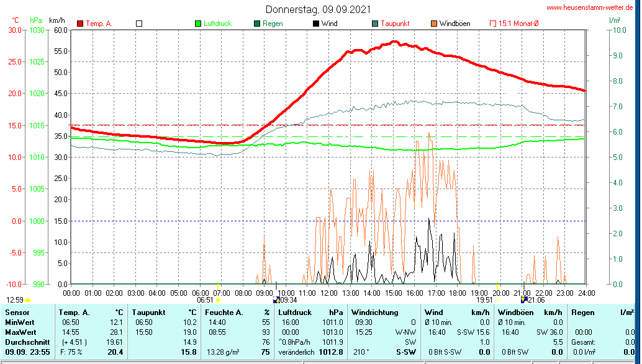Click the Taupunkt label in the legend

pyautogui.click(x=395, y=24)
